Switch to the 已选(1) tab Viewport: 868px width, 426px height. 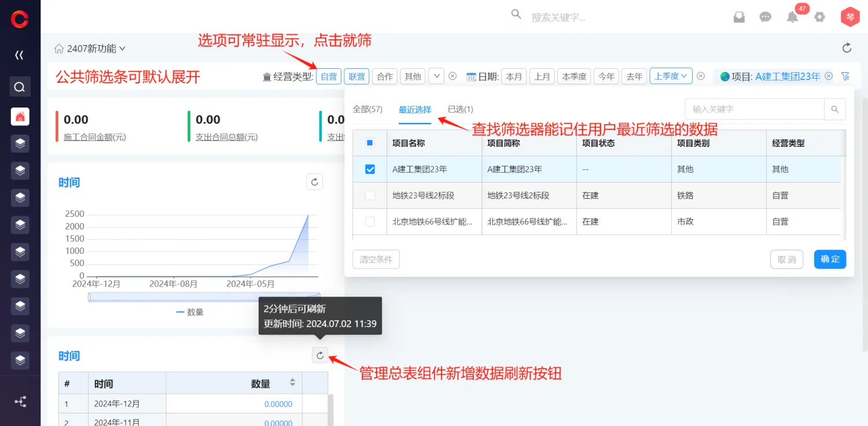click(460, 109)
